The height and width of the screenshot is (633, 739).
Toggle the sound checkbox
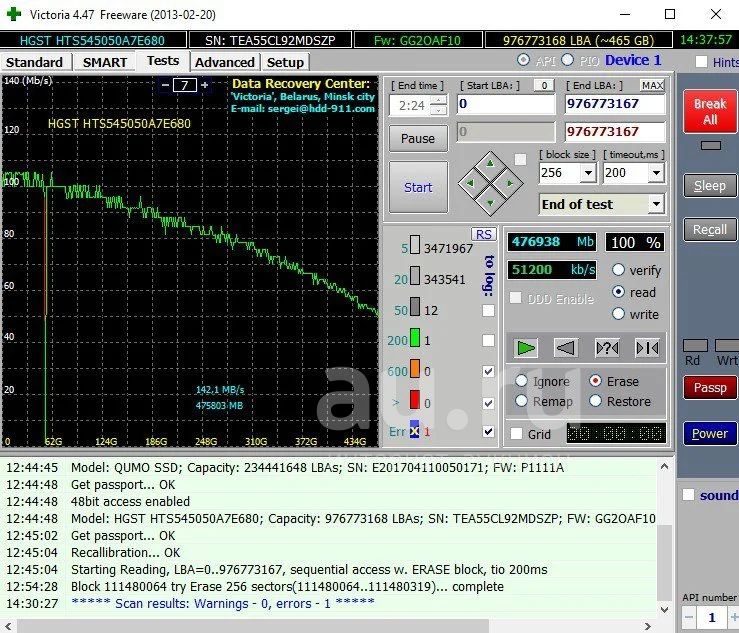click(689, 495)
